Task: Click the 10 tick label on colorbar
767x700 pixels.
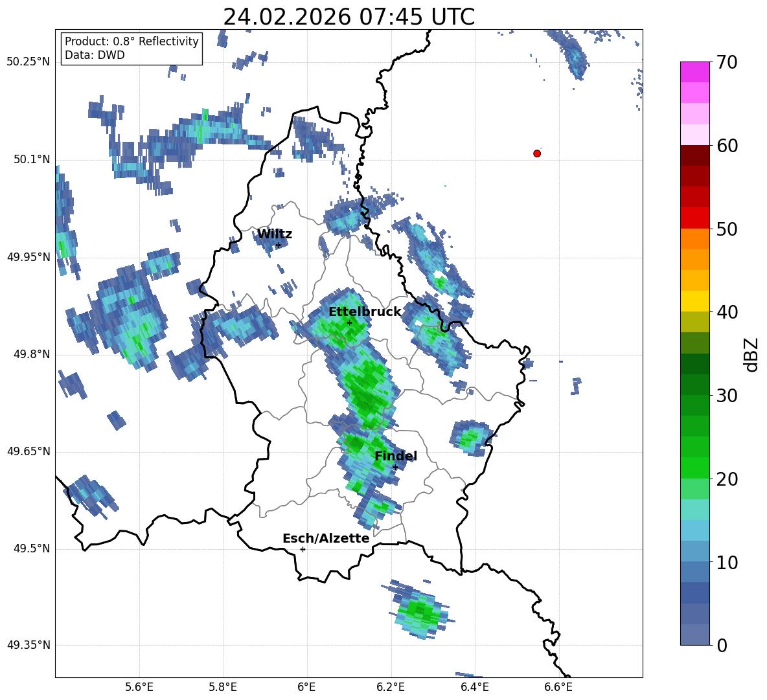Action: 726,563
